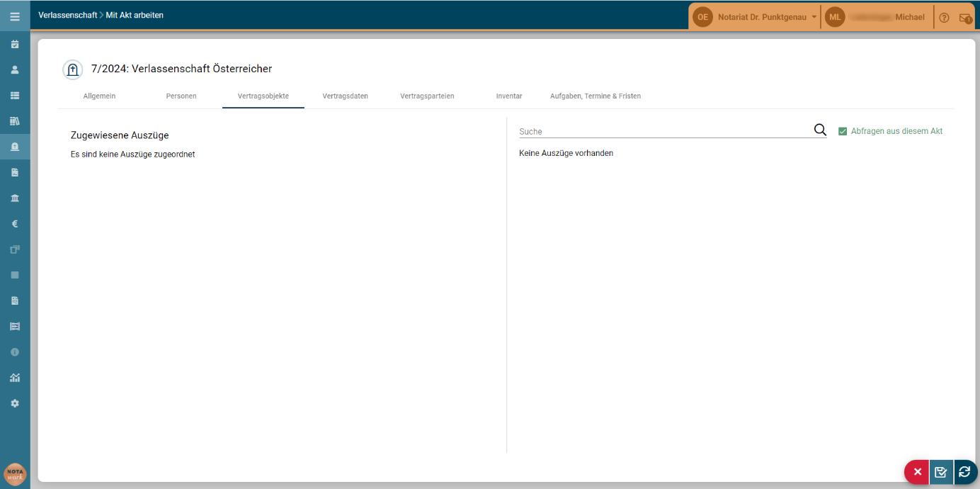Expand the Notariat Dr. Punktgenau dropdown
This screenshot has height=489, width=980.
click(768, 17)
